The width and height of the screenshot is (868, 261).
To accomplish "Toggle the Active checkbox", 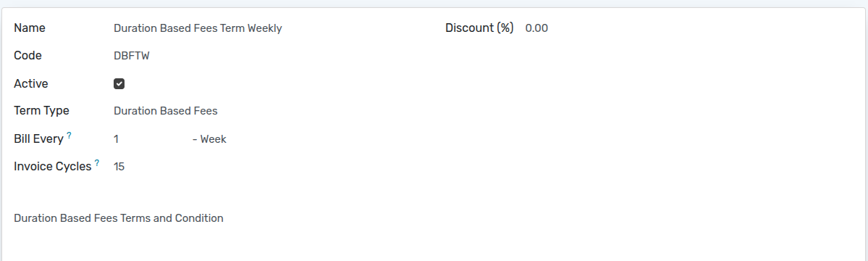I will (x=119, y=83).
